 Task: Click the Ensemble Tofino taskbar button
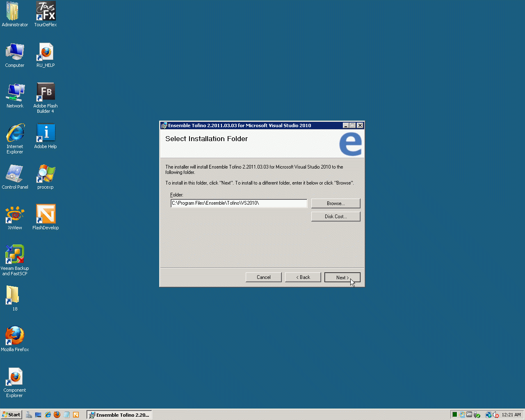tap(119, 415)
